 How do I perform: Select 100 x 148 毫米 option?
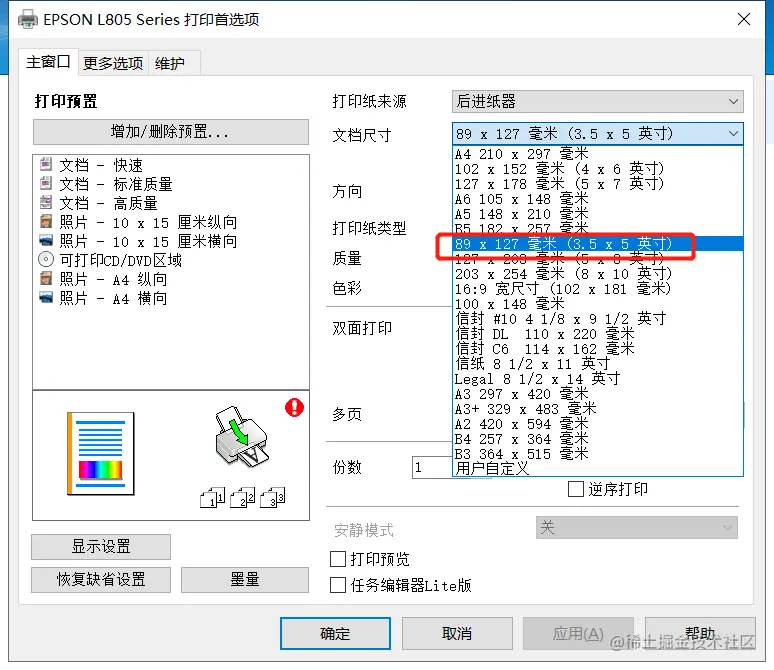tap(598, 304)
